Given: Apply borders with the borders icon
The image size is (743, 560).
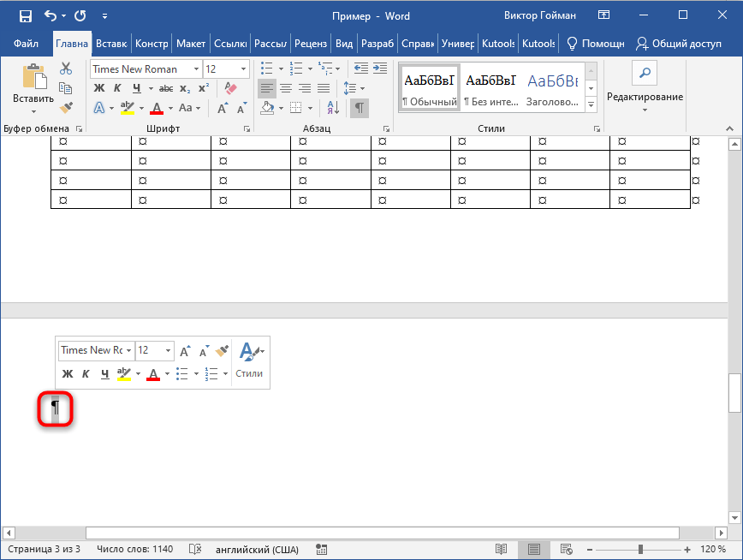Looking at the screenshot, I should pyautogui.click(x=295, y=108).
